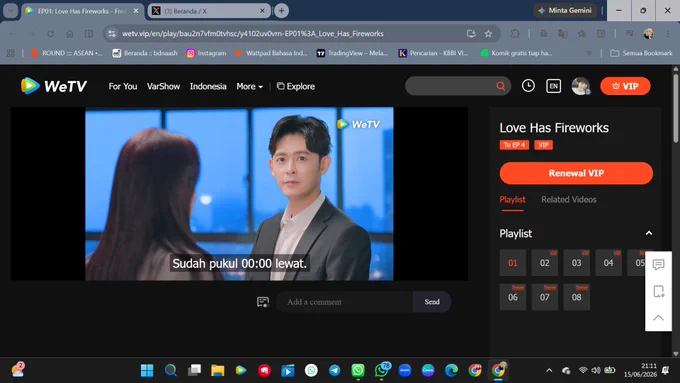Open the user profile avatar on WeTV
680x383 pixels.
[x=581, y=86]
